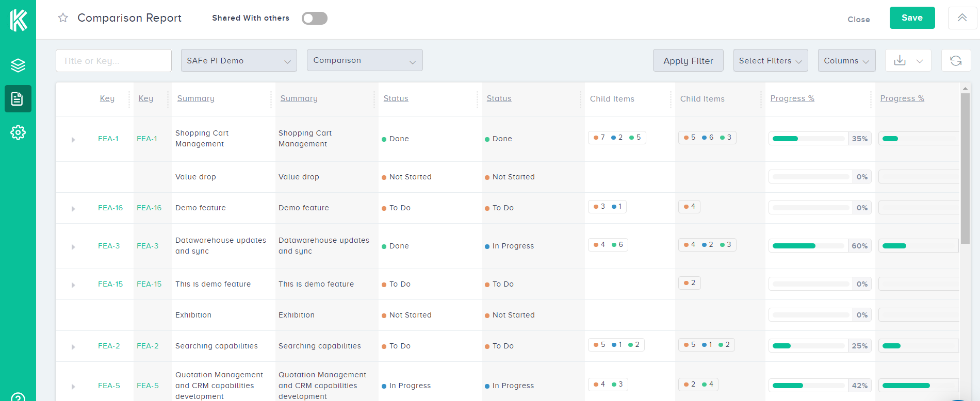
Task: Expand the FEA-1 row
Action: tap(73, 140)
